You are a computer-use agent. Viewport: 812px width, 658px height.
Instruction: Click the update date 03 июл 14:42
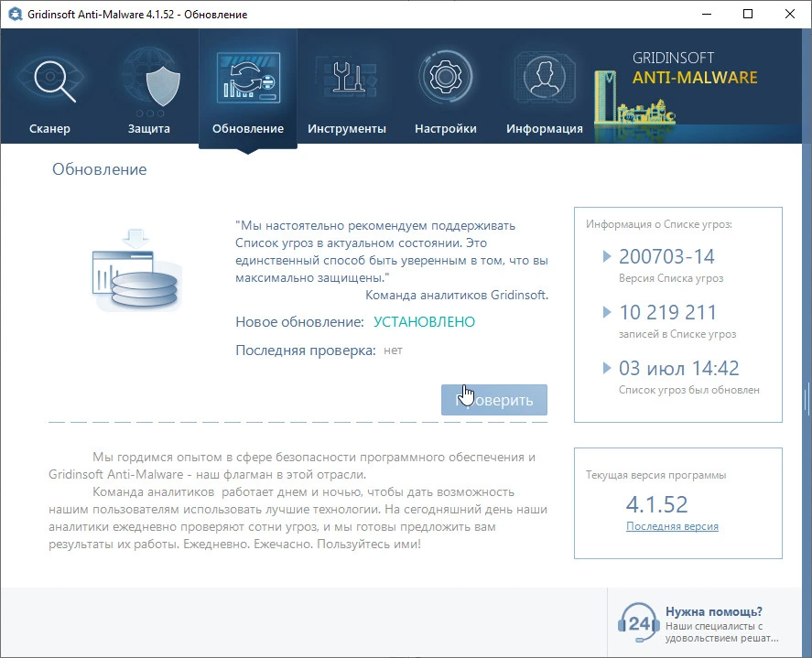click(679, 368)
